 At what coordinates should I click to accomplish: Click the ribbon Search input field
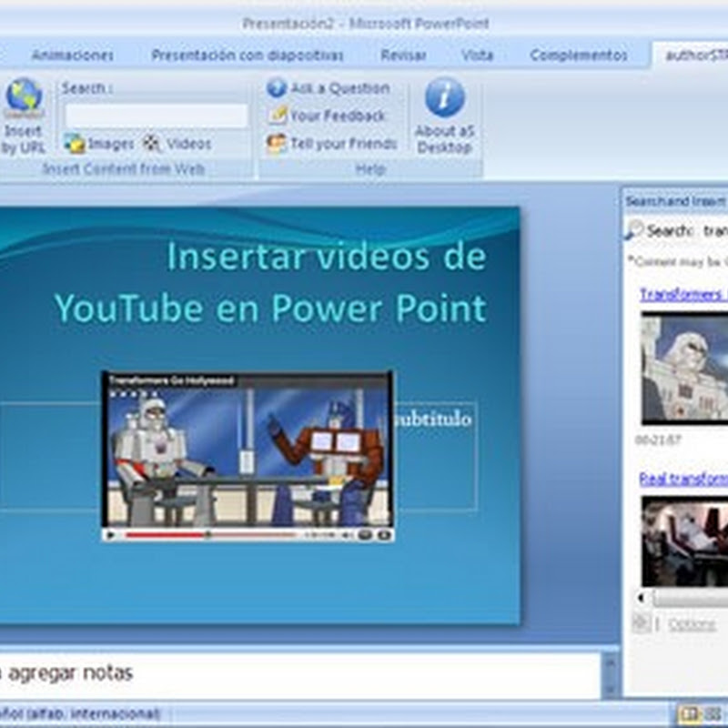coord(157,116)
